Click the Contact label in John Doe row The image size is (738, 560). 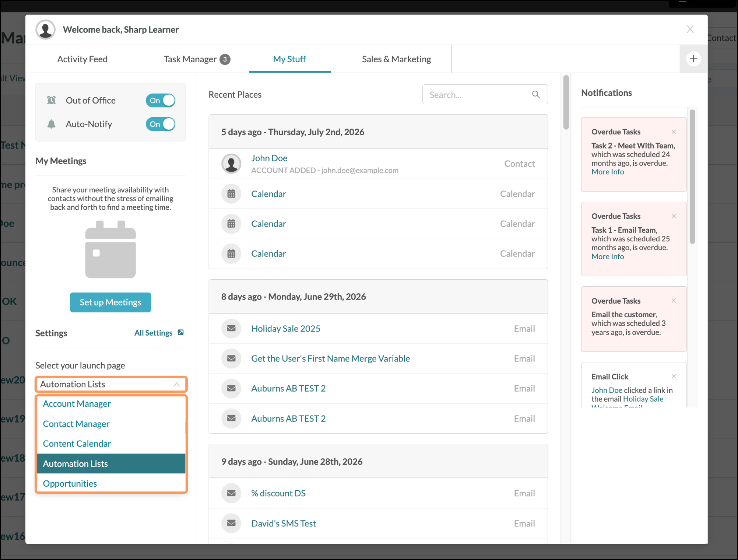(519, 164)
